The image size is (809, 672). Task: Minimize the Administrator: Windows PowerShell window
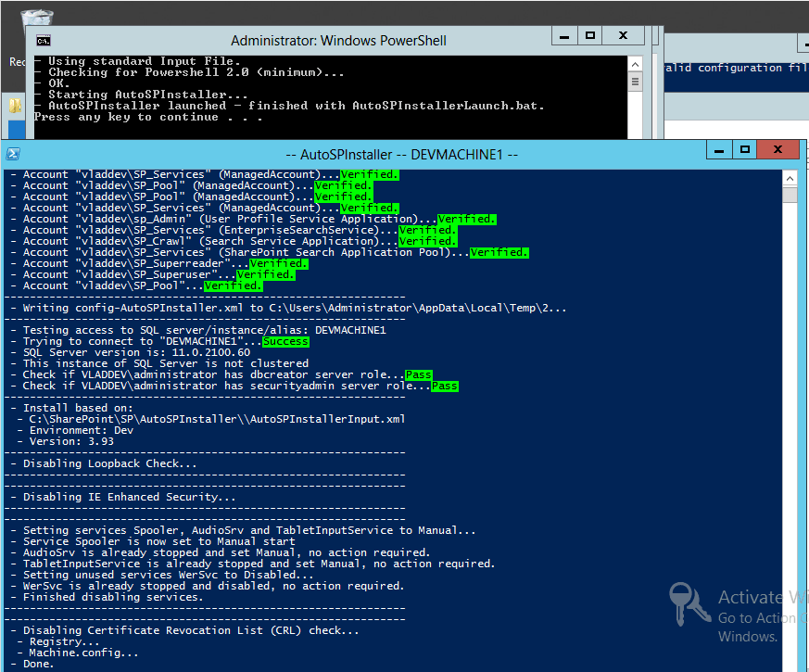[x=564, y=36]
